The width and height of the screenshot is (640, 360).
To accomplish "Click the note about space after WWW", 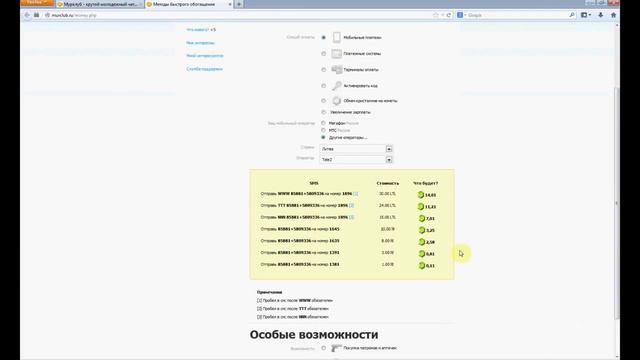I will pos(295,300).
